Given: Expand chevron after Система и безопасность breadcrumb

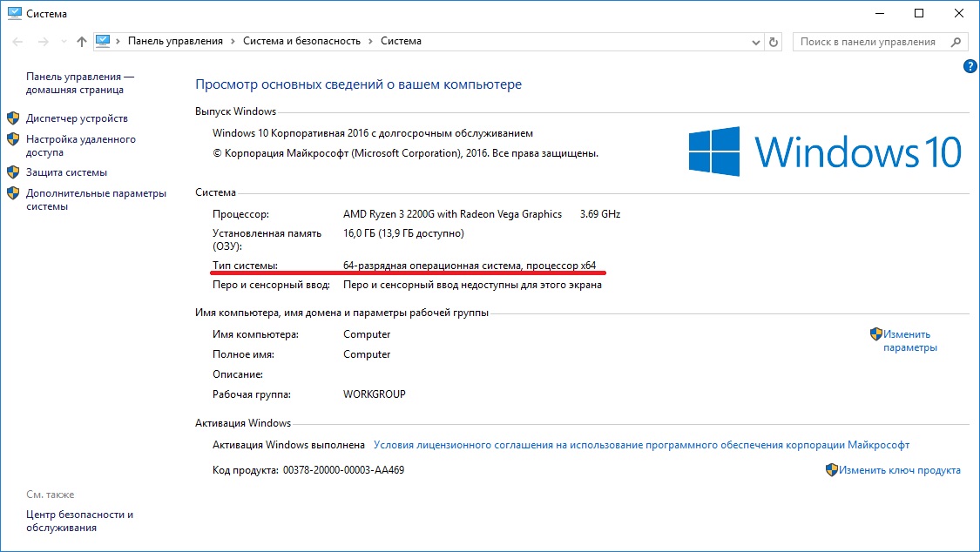Looking at the screenshot, I should pyautogui.click(x=370, y=41).
